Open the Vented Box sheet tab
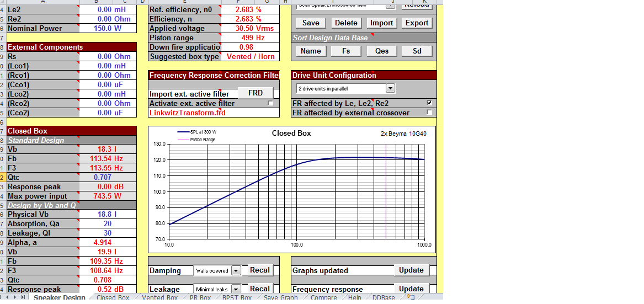644x304 pixels. coord(160,297)
